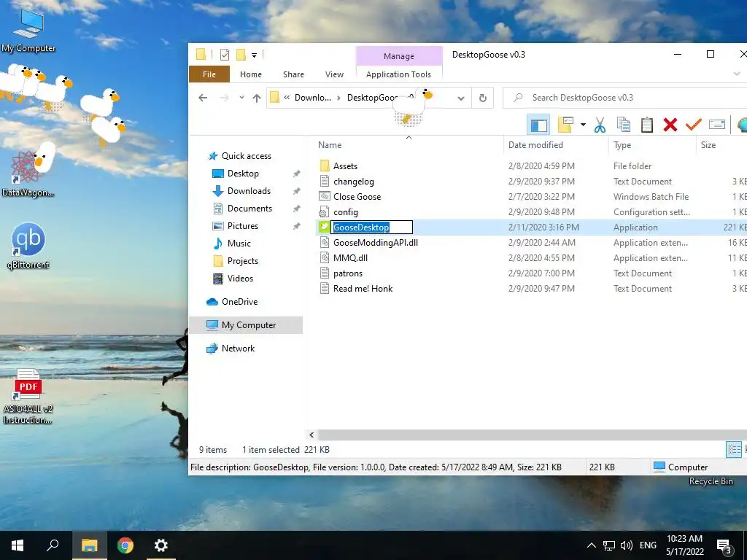747x560 pixels.
Task: Click the New folder icon in title bar
Action: coord(241,55)
